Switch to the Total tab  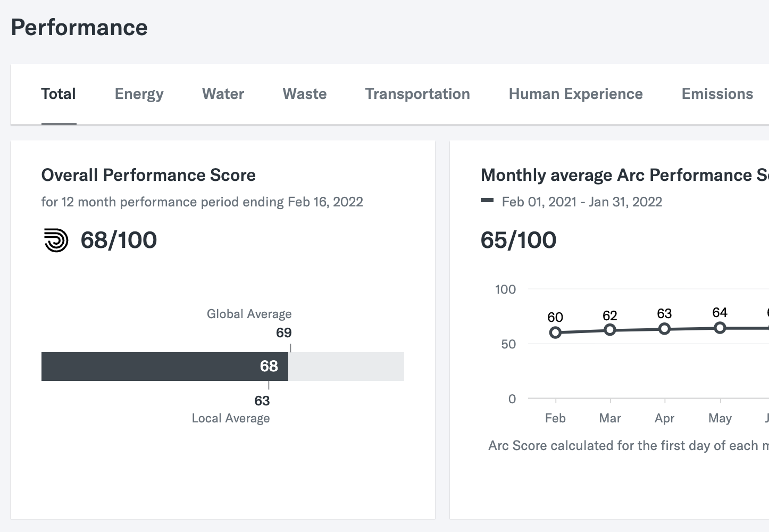[x=58, y=94]
